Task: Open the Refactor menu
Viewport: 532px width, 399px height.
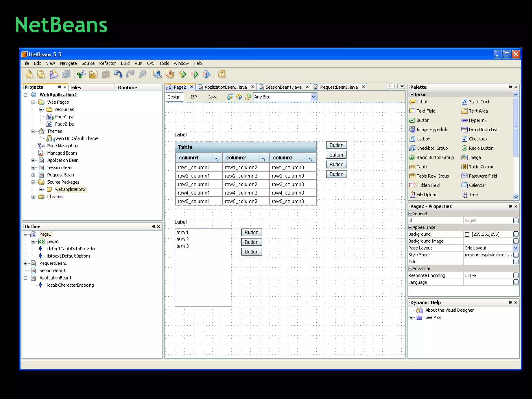Action: pyautogui.click(x=107, y=63)
